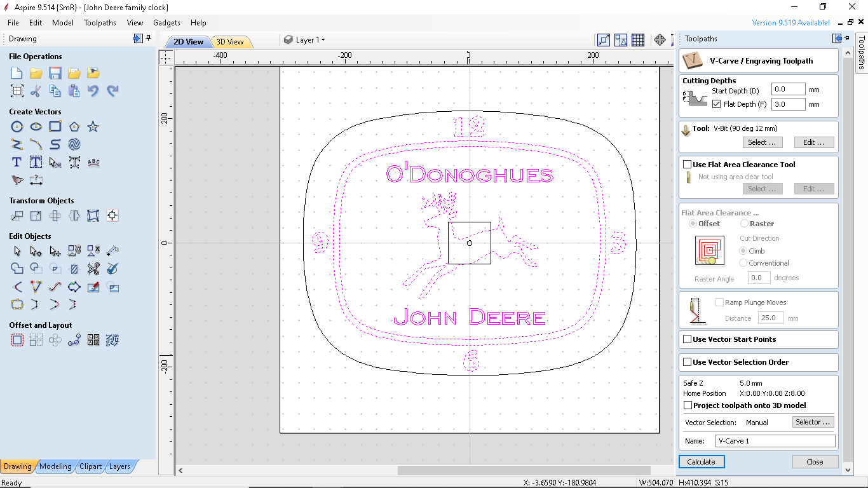Select the Draw Star tool
The width and height of the screenshot is (868, 488).
click(93, 126)
